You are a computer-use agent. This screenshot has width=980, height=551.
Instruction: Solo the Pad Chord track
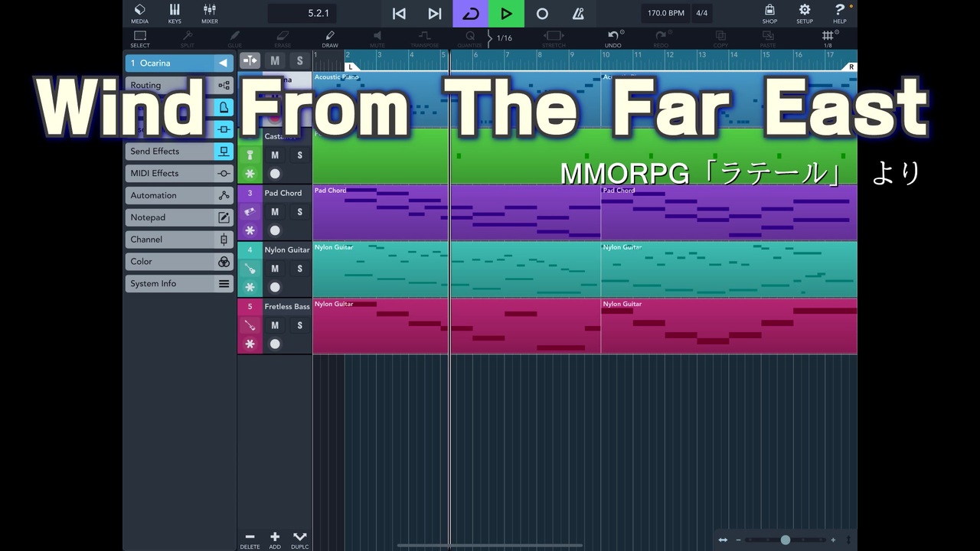(x=299, y=212)
